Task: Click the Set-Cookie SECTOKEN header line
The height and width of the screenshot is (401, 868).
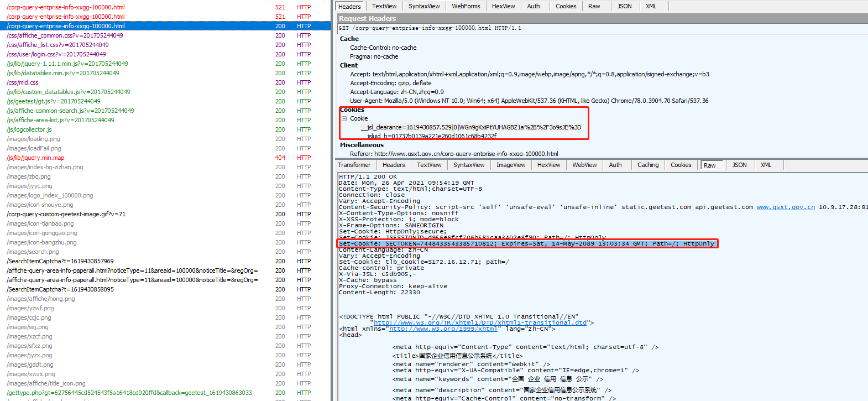Action: [527, 243]
